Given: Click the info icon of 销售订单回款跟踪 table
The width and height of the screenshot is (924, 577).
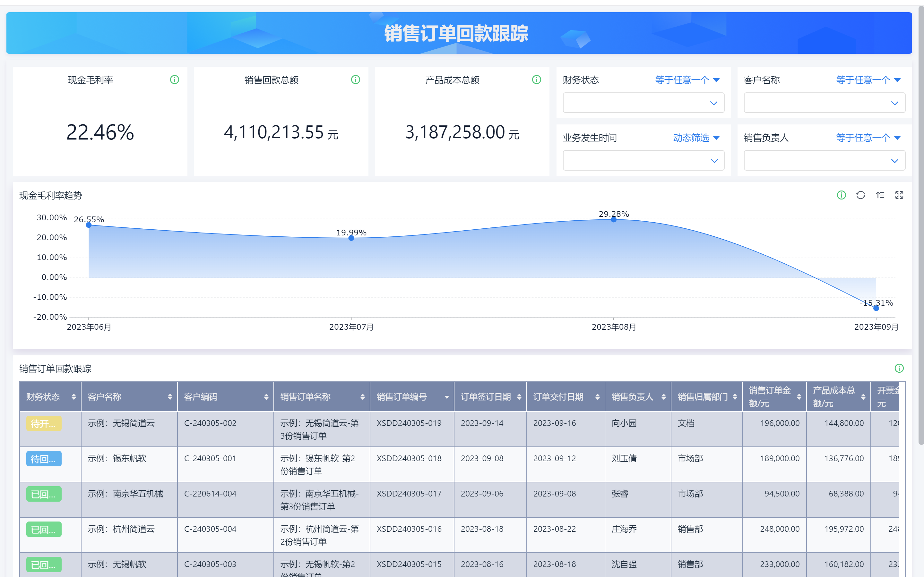Looking at the screenshot, I should point(899,368).
